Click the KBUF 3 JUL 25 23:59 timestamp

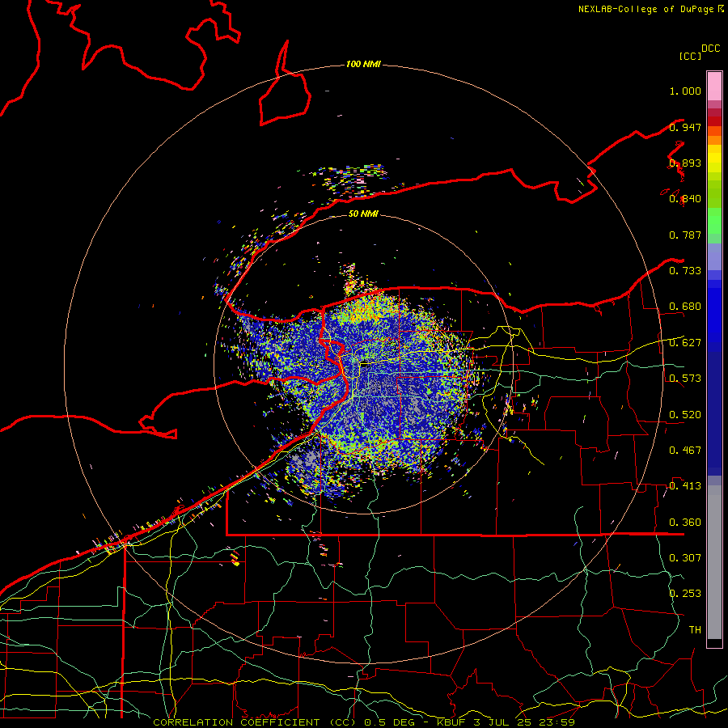506,722
